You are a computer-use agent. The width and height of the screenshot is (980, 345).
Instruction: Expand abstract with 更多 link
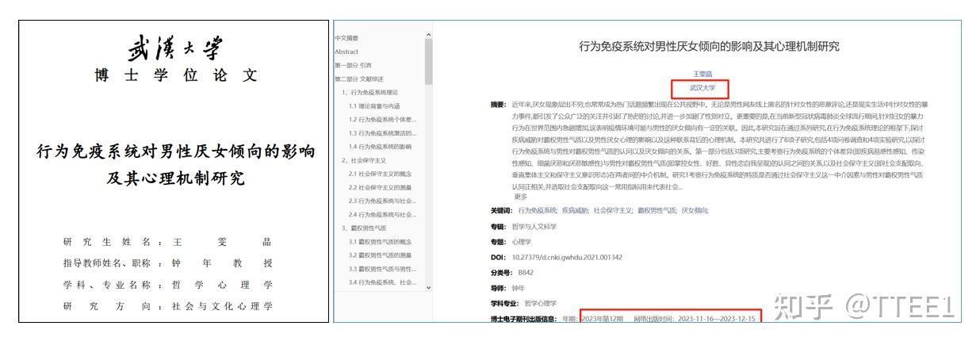point(521,196)
